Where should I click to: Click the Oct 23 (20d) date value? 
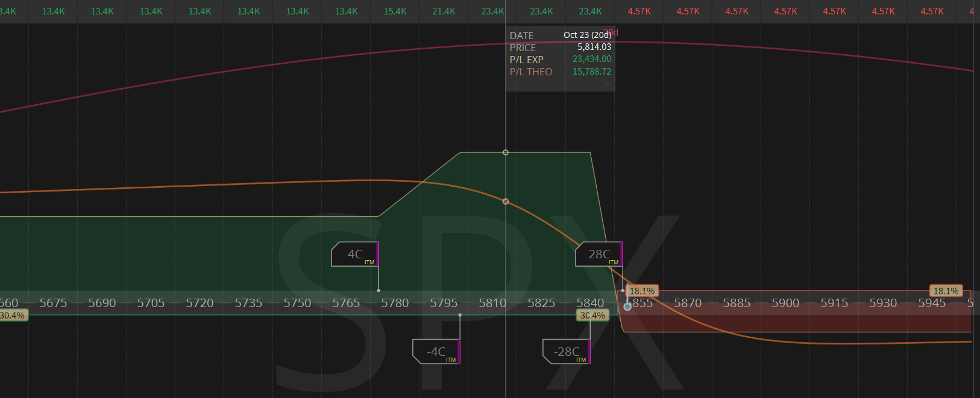(588, 35)
